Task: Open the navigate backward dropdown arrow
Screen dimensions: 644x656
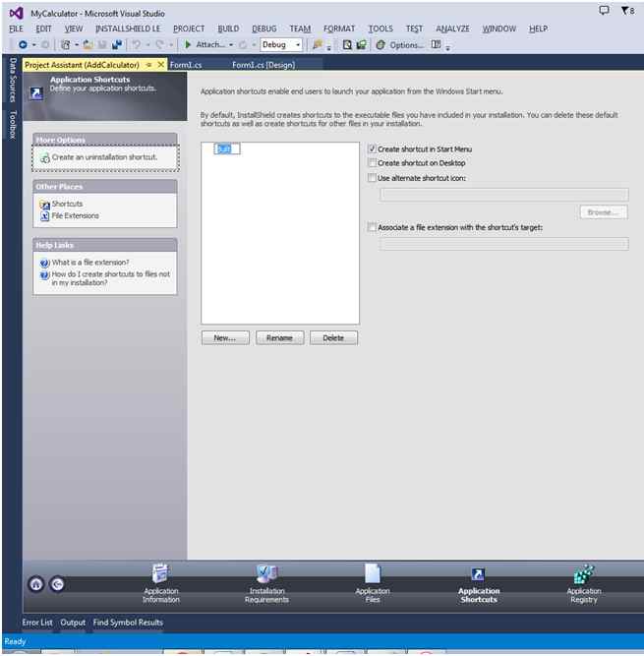Action: point(33,45)
